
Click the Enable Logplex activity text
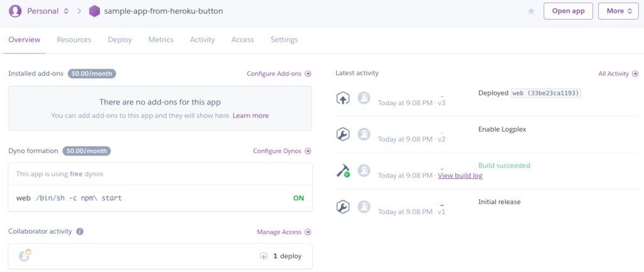502,130
